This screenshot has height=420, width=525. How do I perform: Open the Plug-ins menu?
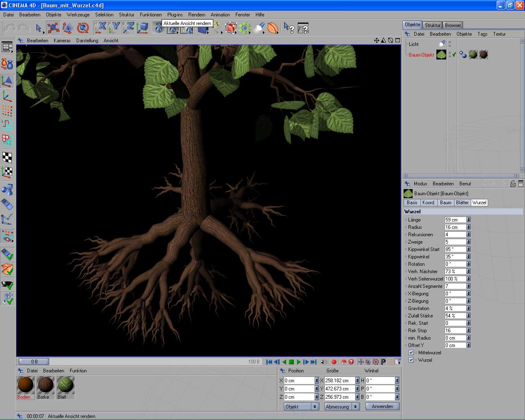click(175, 14)
